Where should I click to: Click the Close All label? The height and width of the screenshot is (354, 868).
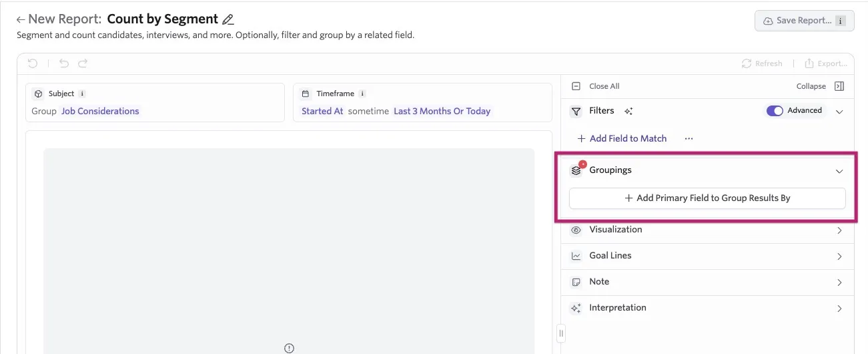604,86
